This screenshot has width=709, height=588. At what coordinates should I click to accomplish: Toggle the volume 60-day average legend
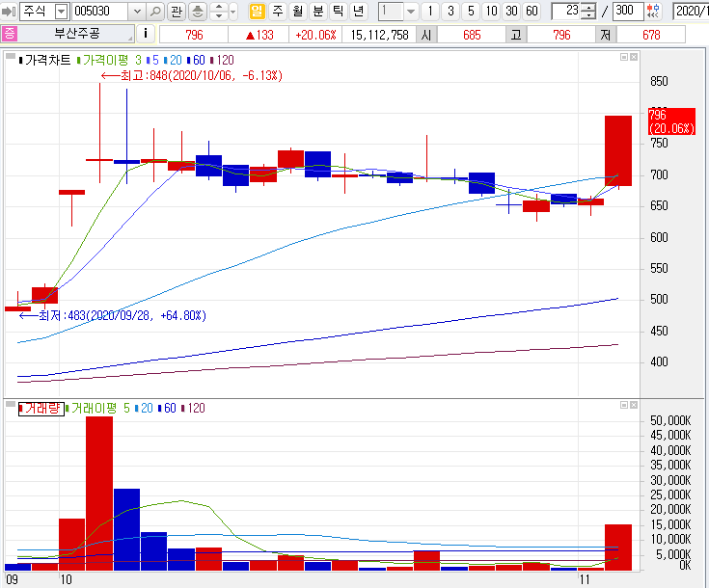(x=167, y=409)
